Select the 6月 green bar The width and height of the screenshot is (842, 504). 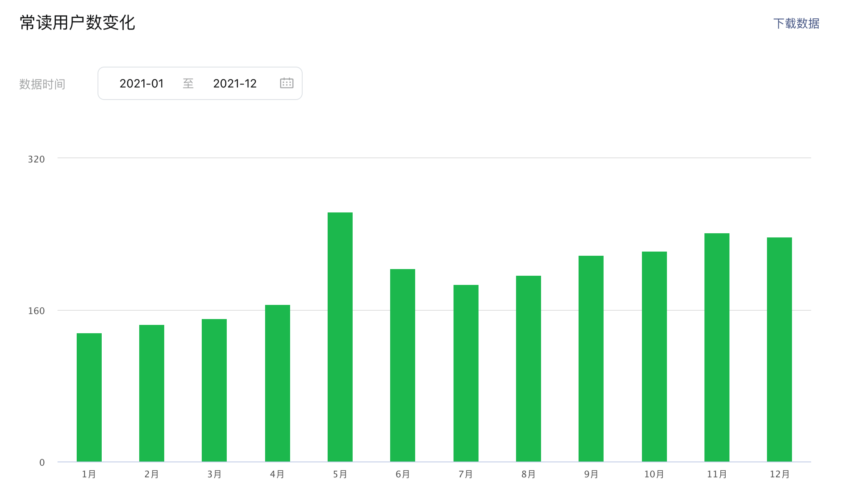click(x=403, y=365)
